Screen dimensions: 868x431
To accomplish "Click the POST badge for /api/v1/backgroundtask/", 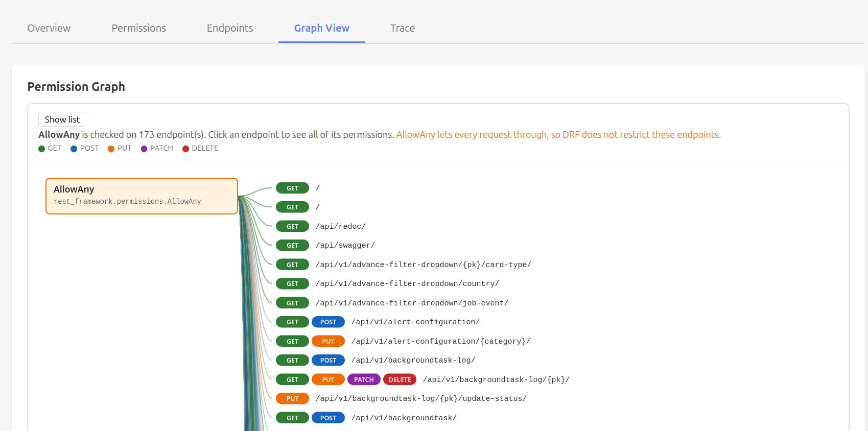I will (x=328, y=418).
